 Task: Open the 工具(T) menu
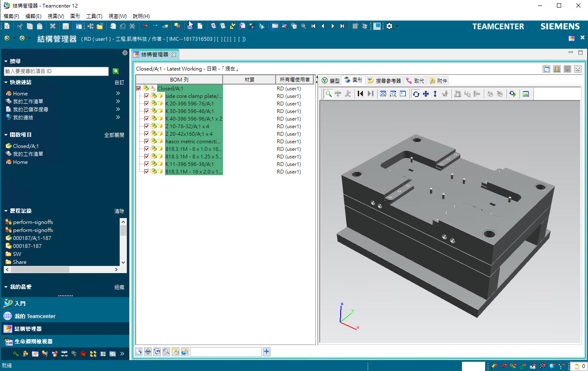click(94, 16)
